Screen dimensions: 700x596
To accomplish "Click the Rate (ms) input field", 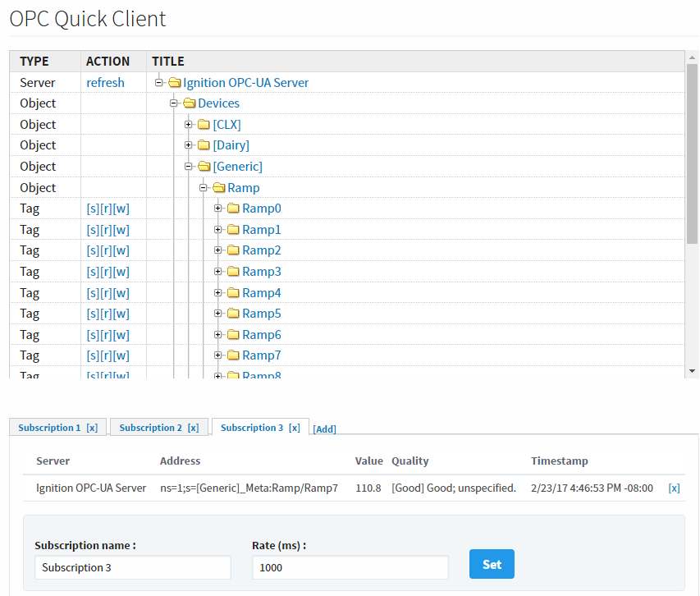I will 350,567.
